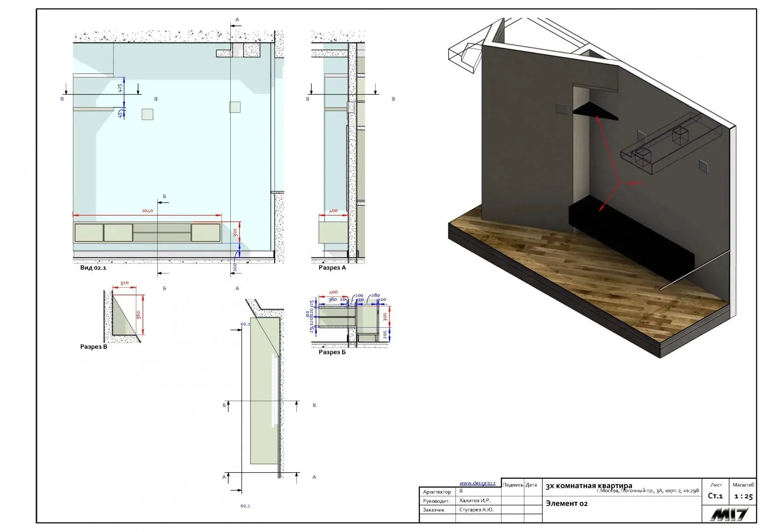This screenshot has width=766, height=532.
Task: Click the 'Разрез В' section caption
Action: (x=93, y=347)
